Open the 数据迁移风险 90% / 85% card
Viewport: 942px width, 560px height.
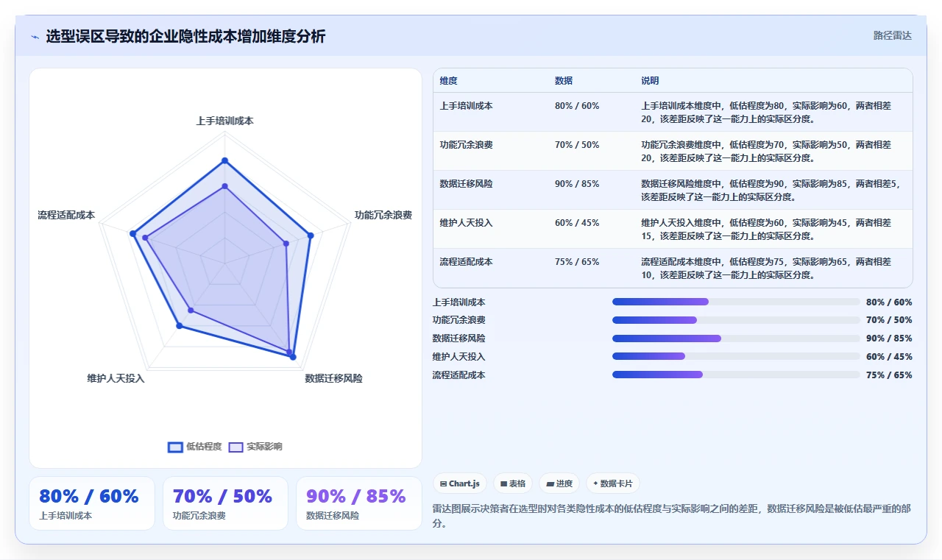pos(359,503)
